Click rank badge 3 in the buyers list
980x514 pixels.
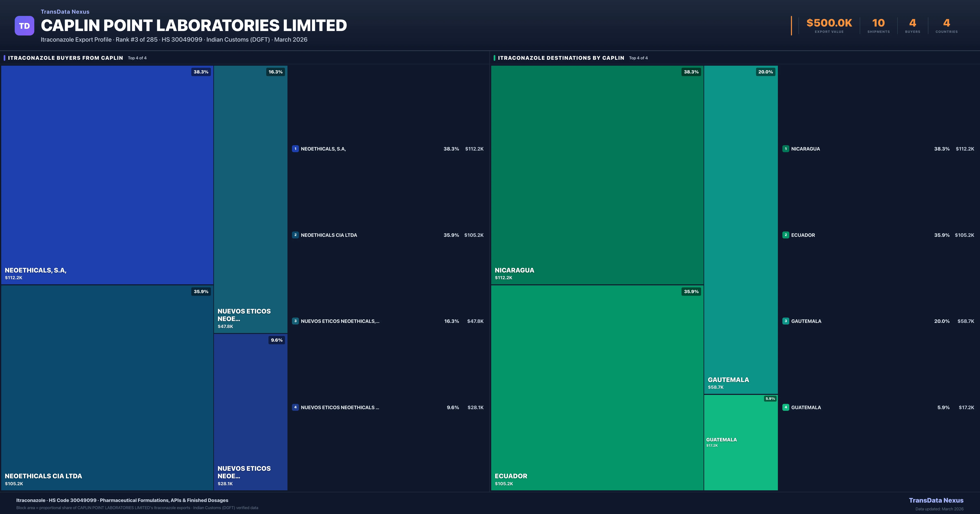tap(295, 321)
